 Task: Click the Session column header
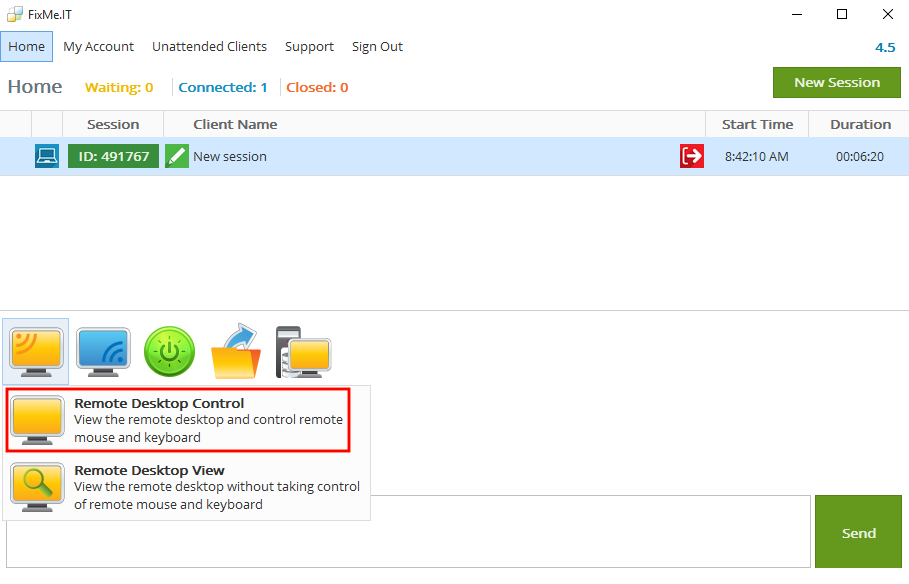pos(113,124)
